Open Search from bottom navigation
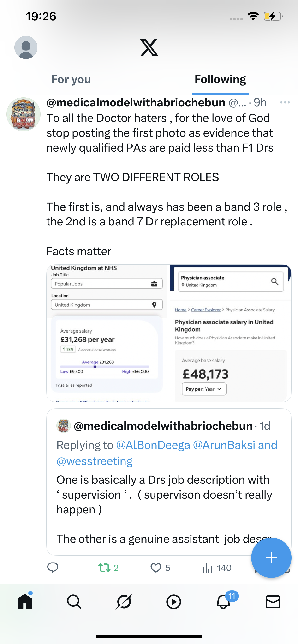The width and height of the screenshot is (298, 644). tap(74, 602)
